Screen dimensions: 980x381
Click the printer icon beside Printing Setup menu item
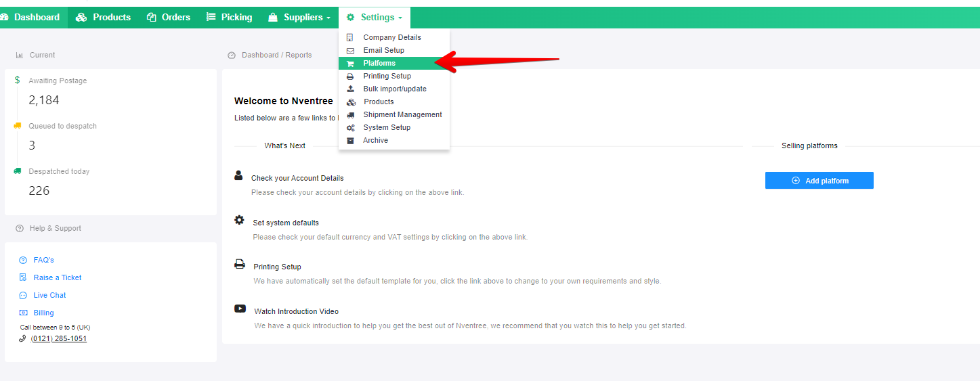pyautogui.click(x=350, y=76)
